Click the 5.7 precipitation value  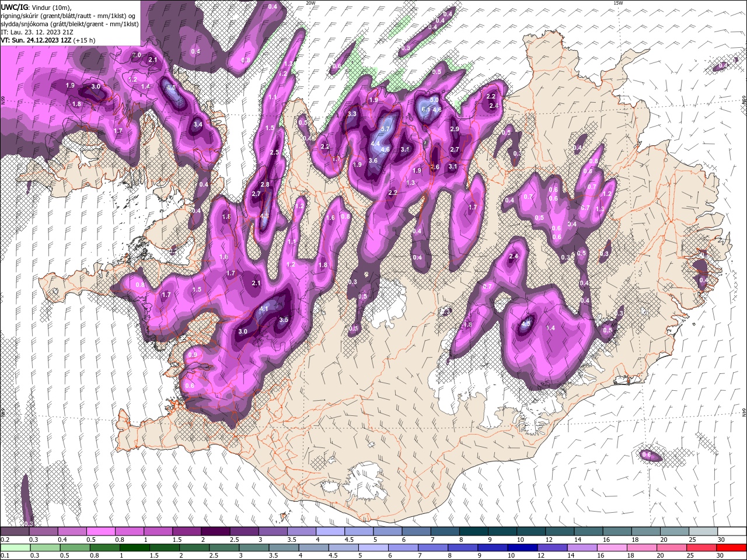click(x=385, y=129)
